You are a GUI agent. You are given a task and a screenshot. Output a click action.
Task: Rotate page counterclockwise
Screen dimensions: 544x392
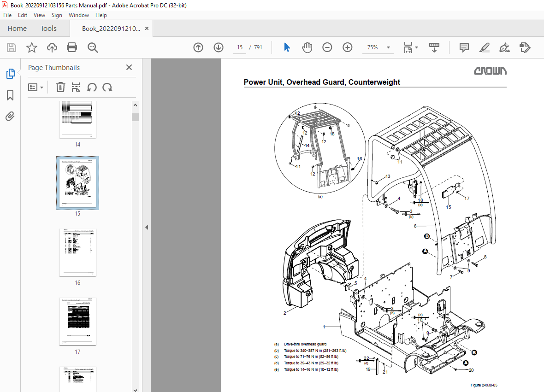92,88
